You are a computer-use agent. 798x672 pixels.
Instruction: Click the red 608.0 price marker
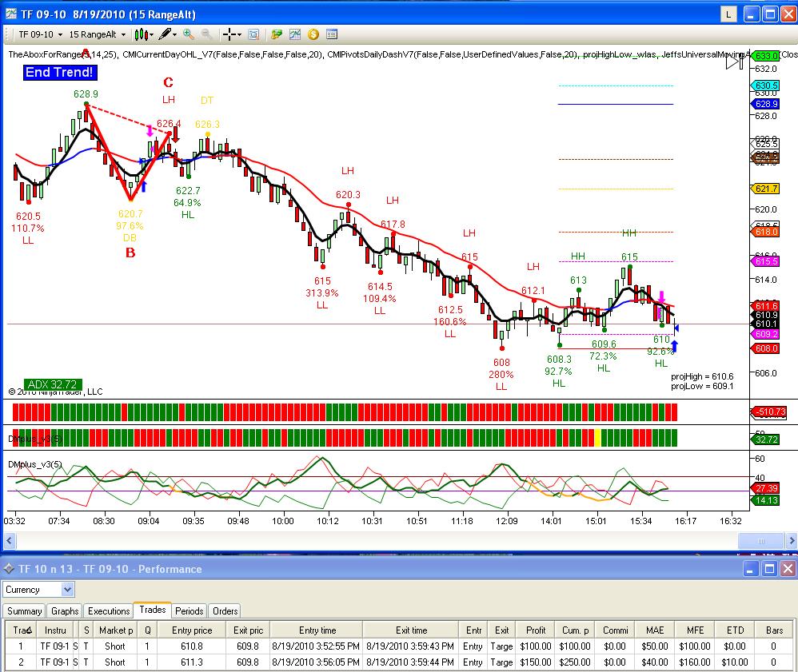[765, 348]
